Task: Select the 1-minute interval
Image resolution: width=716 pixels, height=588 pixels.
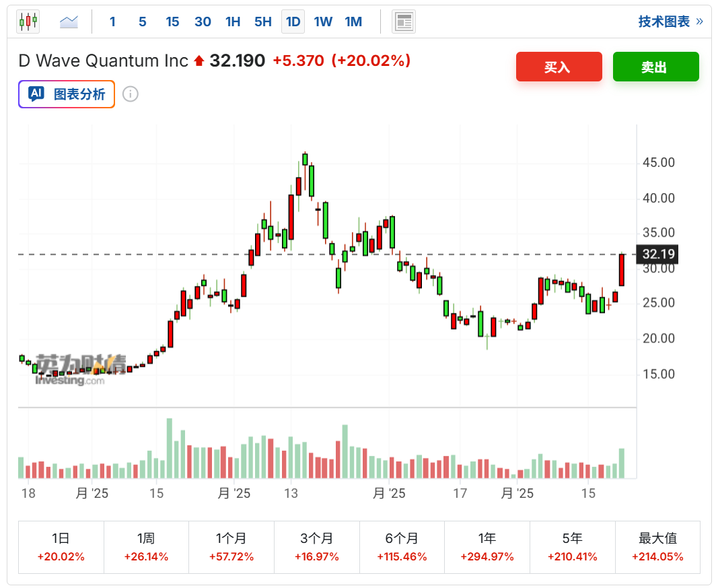Action: [112, 22]
